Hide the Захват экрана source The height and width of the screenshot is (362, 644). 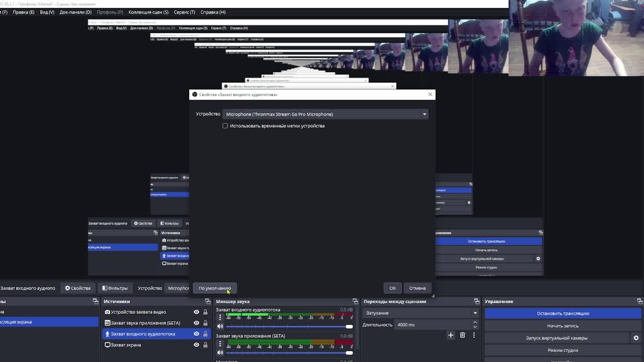tap(196, 345)
